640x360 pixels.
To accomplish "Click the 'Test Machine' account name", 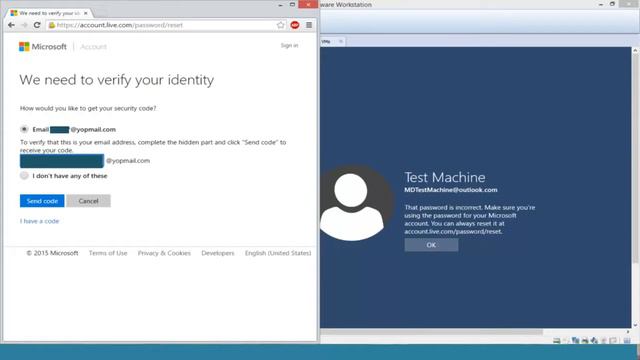I will [445, 177].
